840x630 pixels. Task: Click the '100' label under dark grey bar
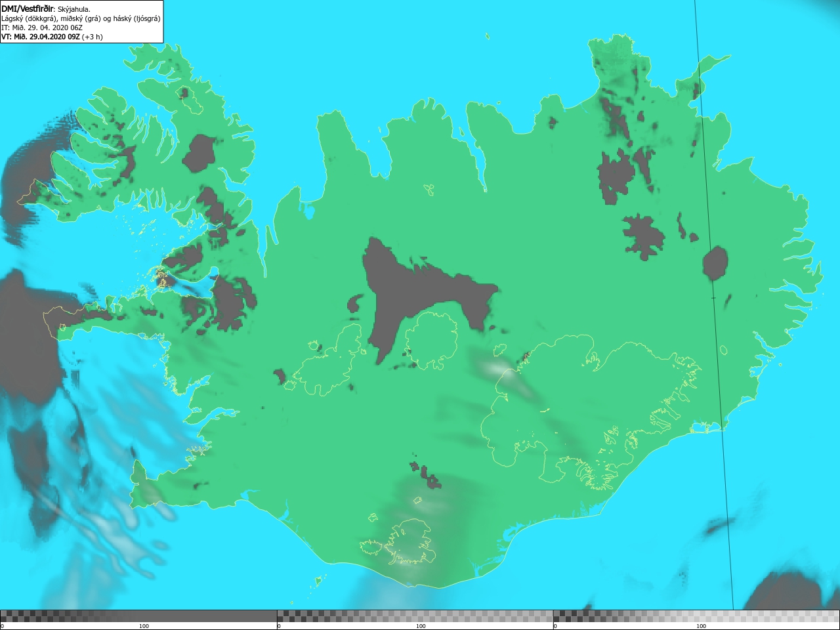[144, 626]
